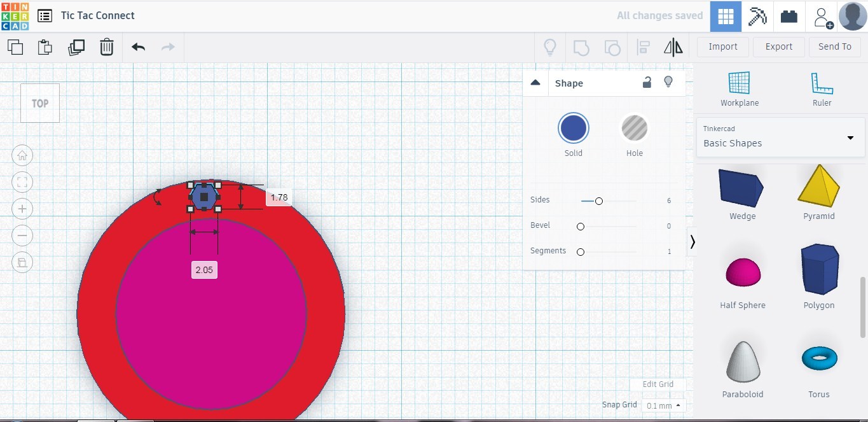868x422 pixels.
Task: Adjust the Sides slider handle
Action: pyautogui.click(x=598, y=200)
